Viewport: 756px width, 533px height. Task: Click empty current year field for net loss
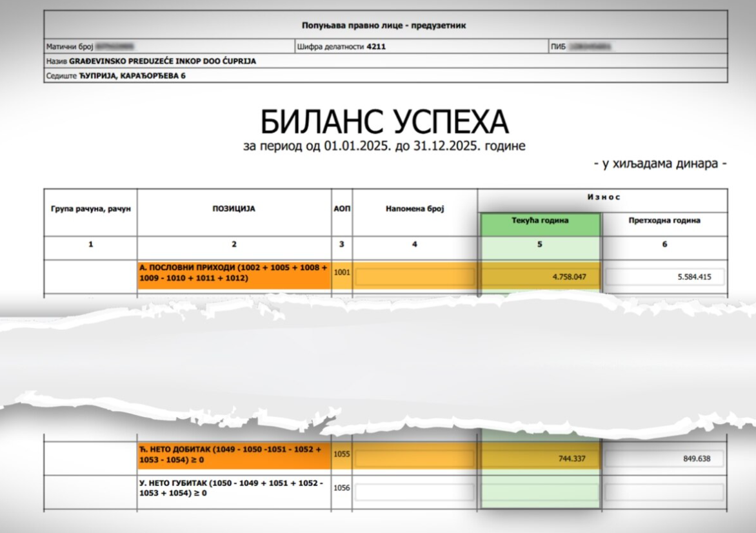click(x=540, y=492)
